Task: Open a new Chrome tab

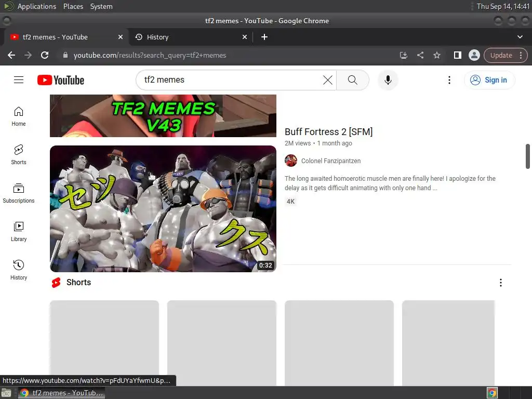Action: click(x=264, y=37)
